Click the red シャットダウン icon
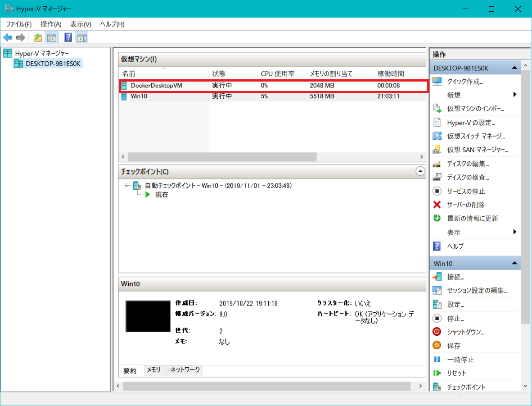 437,332
